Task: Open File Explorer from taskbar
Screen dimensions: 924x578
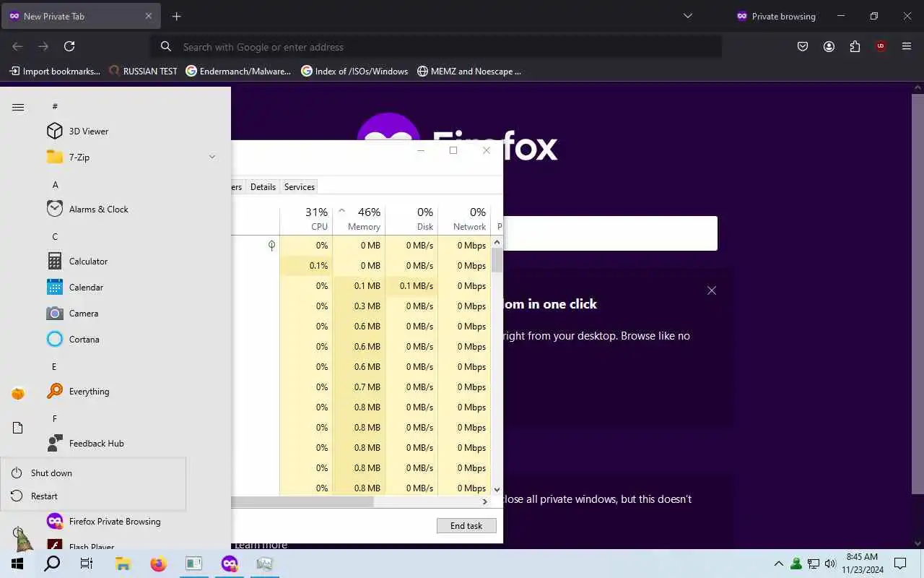Action: pos(123,564)
